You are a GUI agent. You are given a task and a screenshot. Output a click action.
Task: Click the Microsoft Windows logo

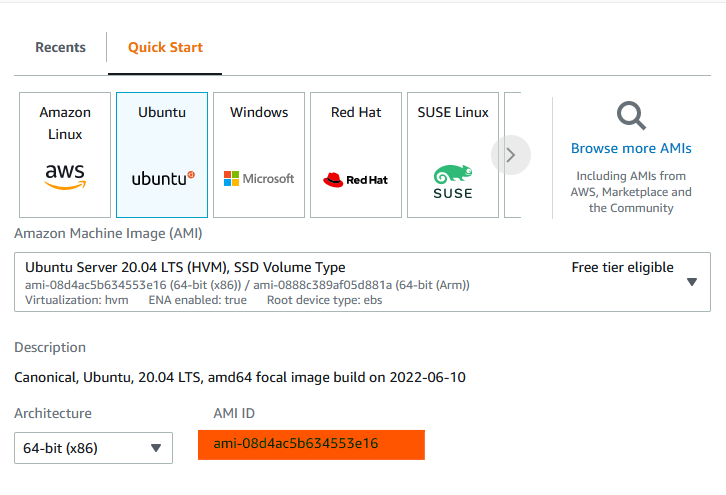pos(259,178)
